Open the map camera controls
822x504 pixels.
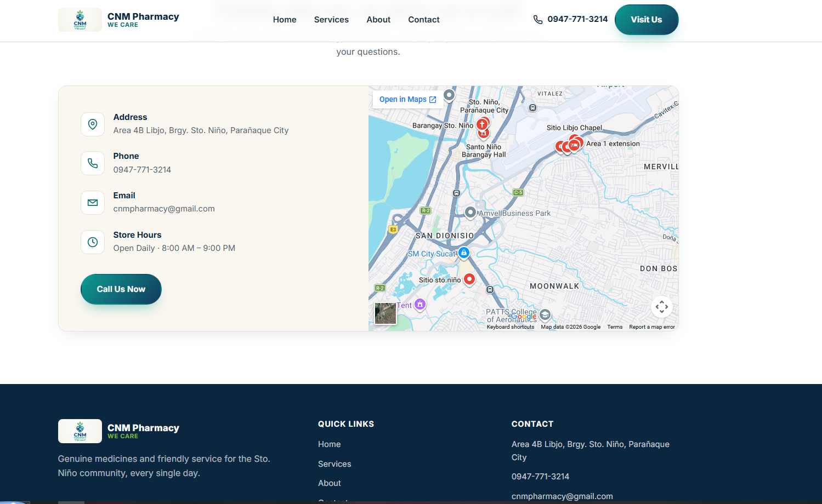[x=662, y=307]
